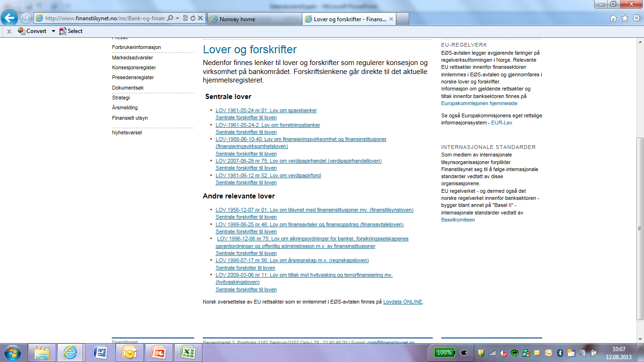644x362 pixels.
Task: Open Årsmelding sidebar item
Action: (124, 107)
